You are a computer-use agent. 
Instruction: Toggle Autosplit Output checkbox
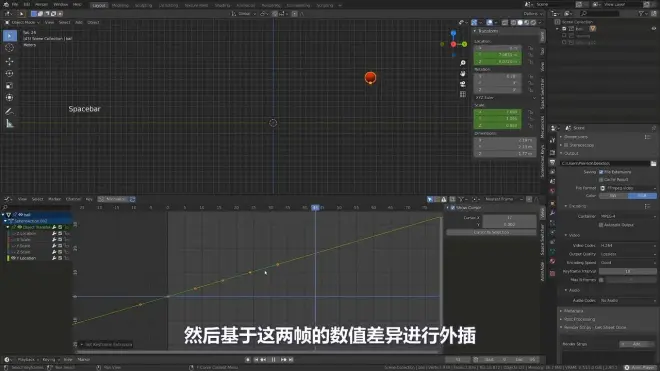pos(601,225)
